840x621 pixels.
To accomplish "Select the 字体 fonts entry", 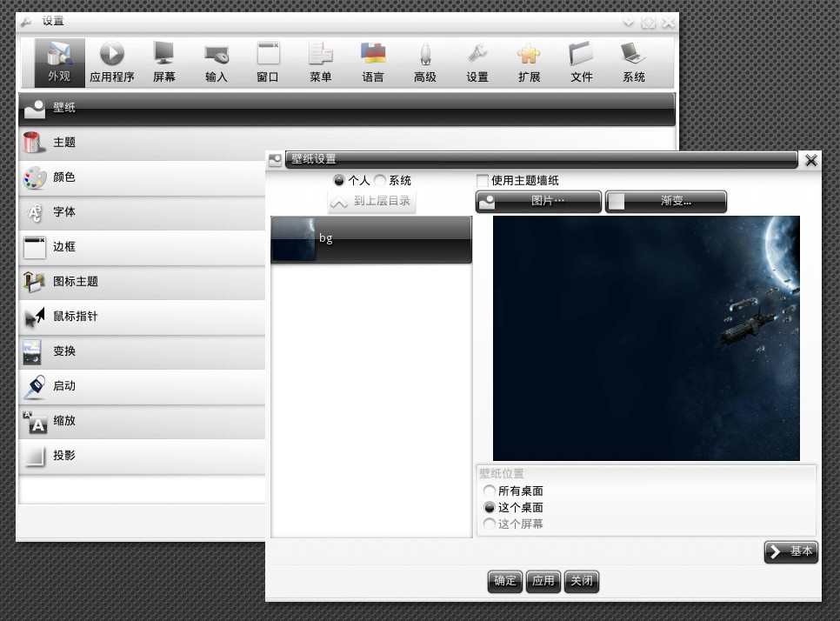I will (142, 212).
